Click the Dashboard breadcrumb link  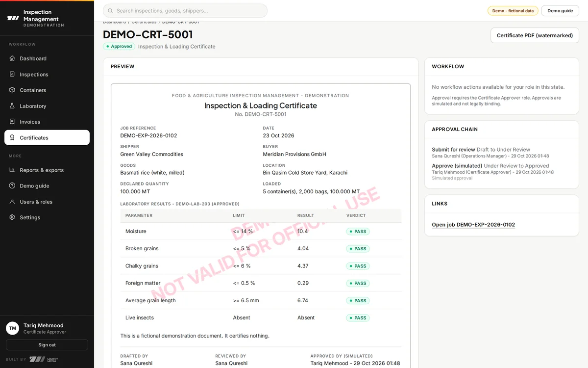click(114, 22)
